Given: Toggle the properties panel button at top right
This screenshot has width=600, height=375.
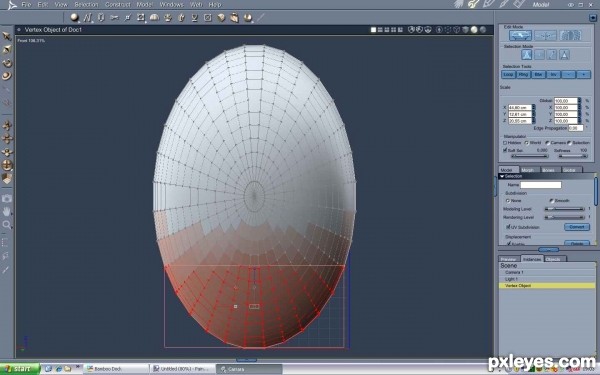Looking at the screenshot, I should 593,18.
